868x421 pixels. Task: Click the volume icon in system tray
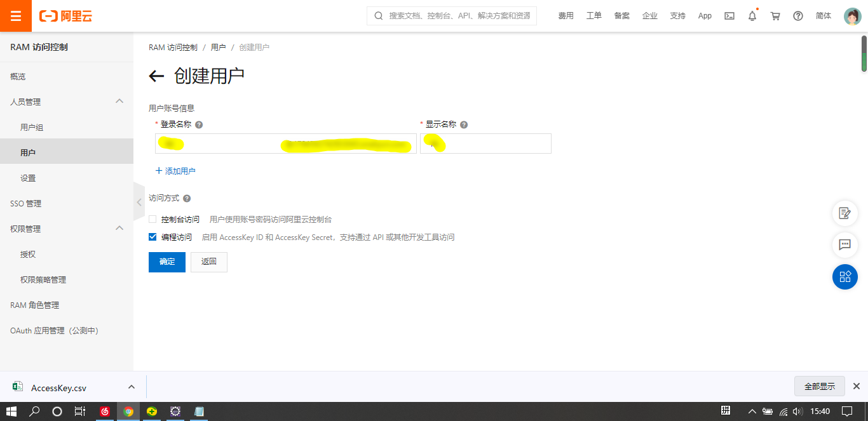coord(797,411)
